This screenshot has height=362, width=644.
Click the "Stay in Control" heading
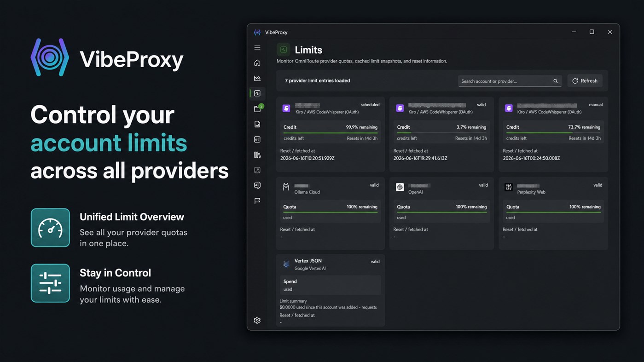click(115, 273)
